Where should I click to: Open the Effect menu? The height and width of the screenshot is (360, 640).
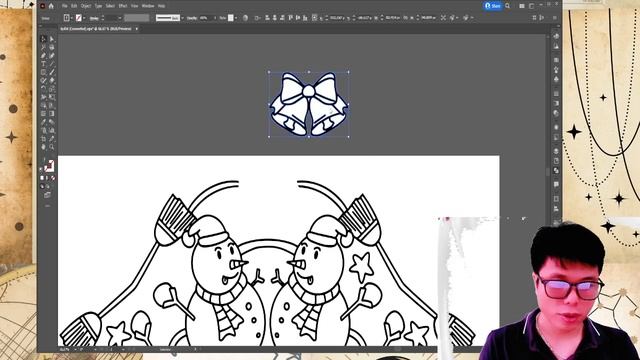pos(123,6)
